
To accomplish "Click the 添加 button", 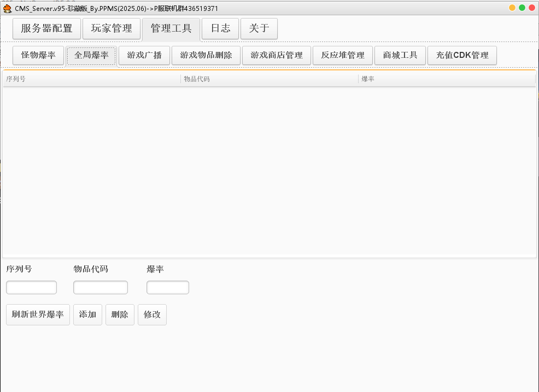I will click(87, 314).
